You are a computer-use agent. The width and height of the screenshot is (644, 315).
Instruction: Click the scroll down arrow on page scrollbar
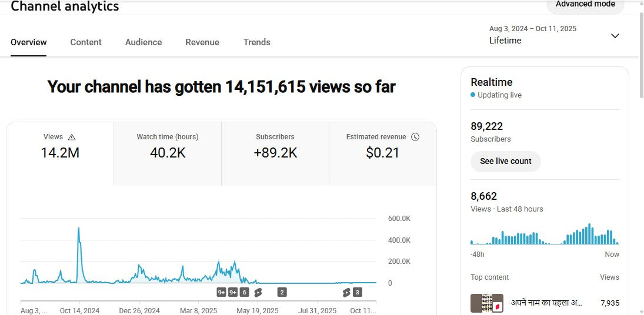click(x=640, y=310)
